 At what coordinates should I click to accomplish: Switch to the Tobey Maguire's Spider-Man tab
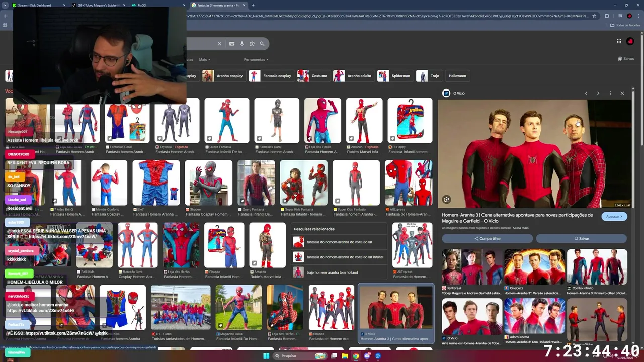pos(98,5)
